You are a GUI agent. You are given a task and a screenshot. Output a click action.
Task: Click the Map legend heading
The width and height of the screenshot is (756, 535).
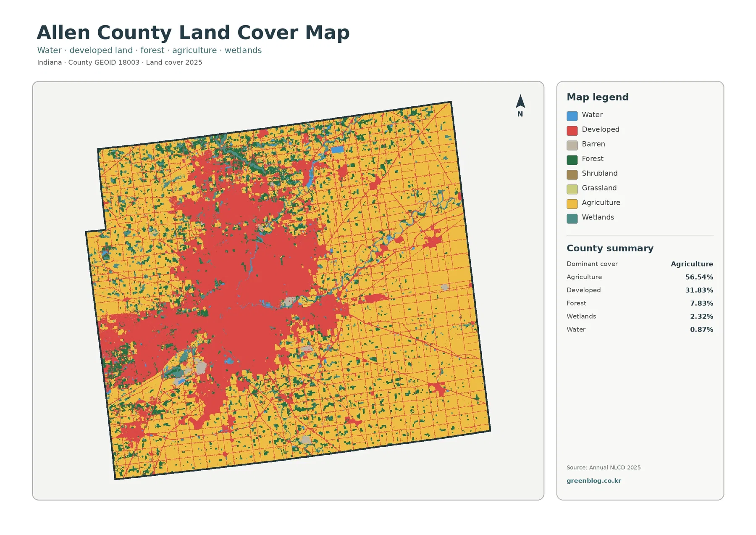coord(598,97)
